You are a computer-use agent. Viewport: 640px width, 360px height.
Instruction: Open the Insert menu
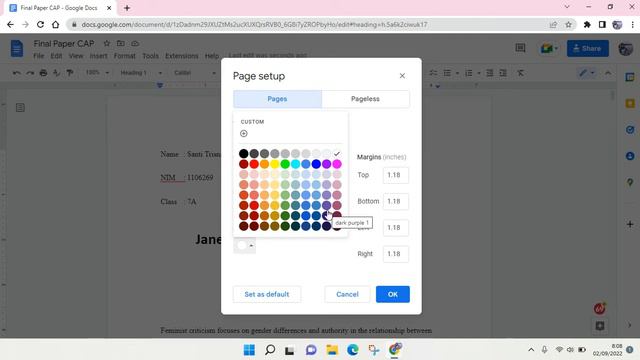click(98, 56)
